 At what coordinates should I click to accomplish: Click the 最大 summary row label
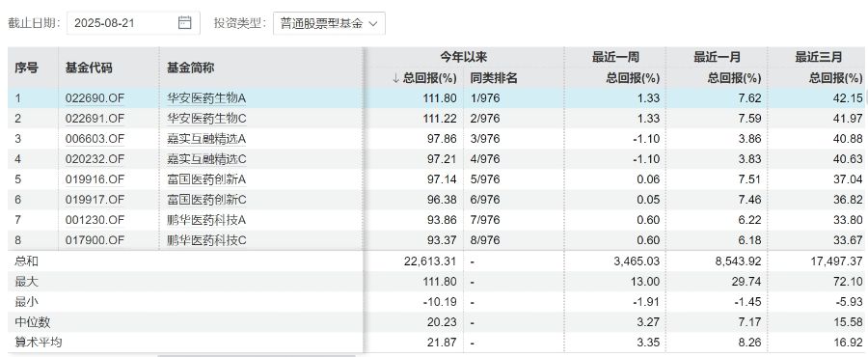click(27, 282)
